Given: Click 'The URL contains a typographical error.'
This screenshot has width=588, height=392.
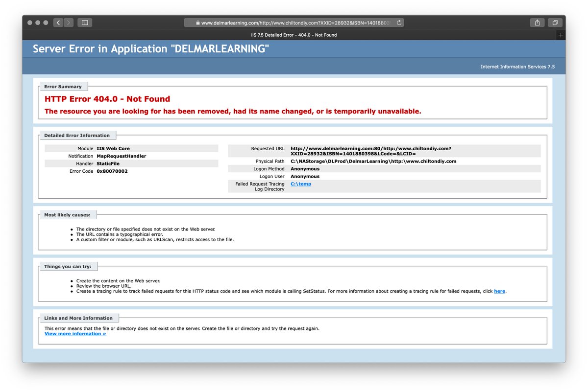Looking at the screenshot, I should click(120, 234).
